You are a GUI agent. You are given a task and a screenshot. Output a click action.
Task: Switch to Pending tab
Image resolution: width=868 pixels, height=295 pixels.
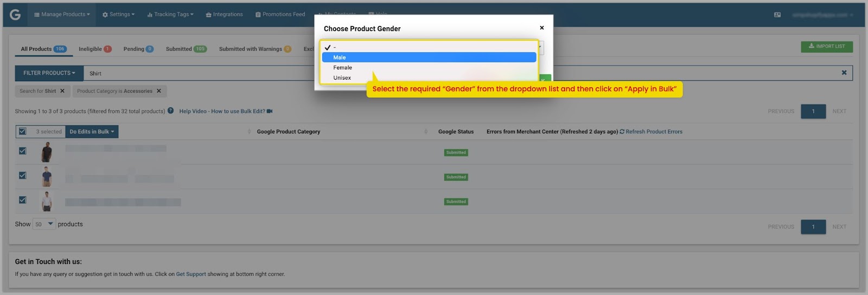coord(138,49)
